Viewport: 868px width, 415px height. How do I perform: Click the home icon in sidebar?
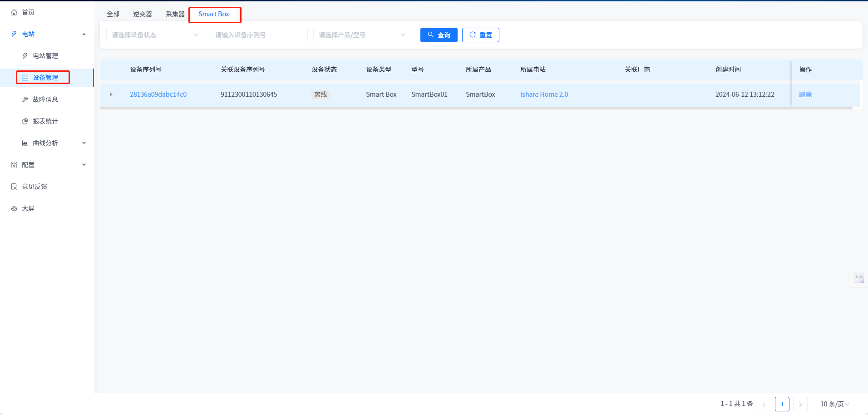click(14, 12)
